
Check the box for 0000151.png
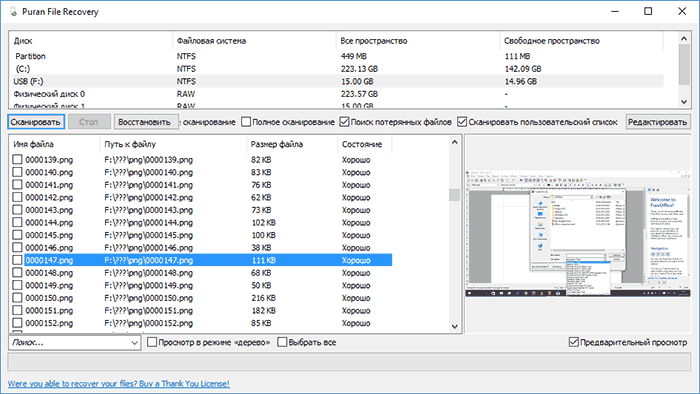coord(17,310)
